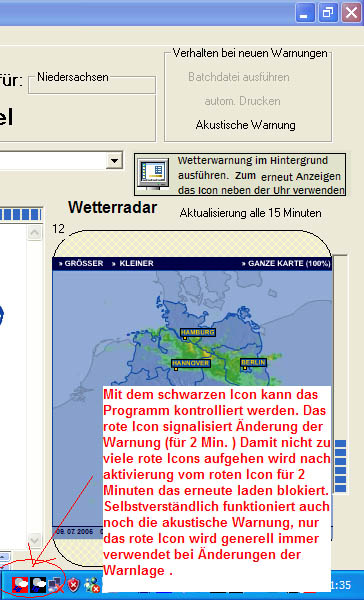Click the blue vertical progress bar beside radar
364x600 pixels.
[x=340, y=466]
